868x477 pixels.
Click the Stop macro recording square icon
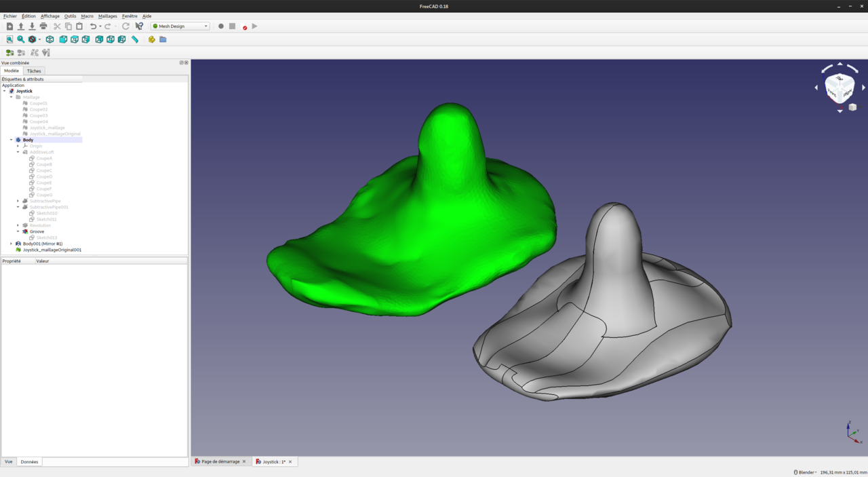click(232, 26)
